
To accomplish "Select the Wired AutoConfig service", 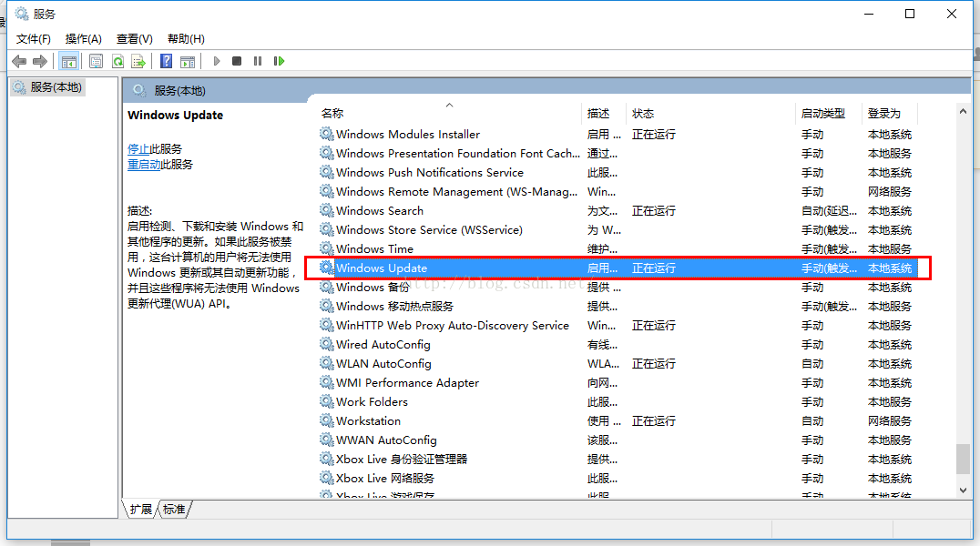I will pyautogui.click(x=618, y=344).
